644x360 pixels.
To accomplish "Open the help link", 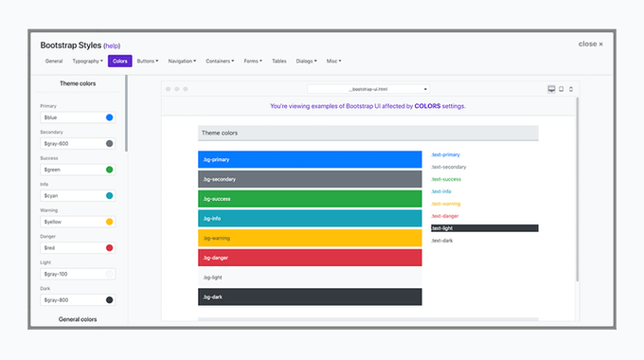I will (112, 45).
